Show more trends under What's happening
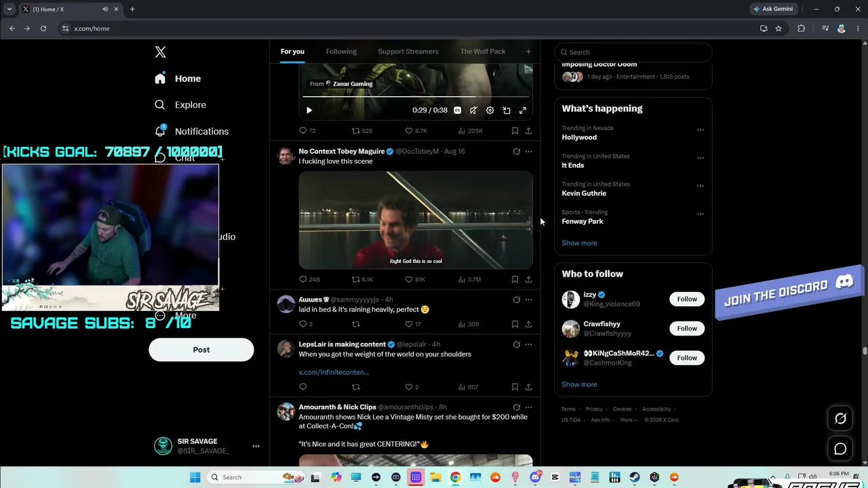The width and height of the screenshot is (868, 488). 579,243
